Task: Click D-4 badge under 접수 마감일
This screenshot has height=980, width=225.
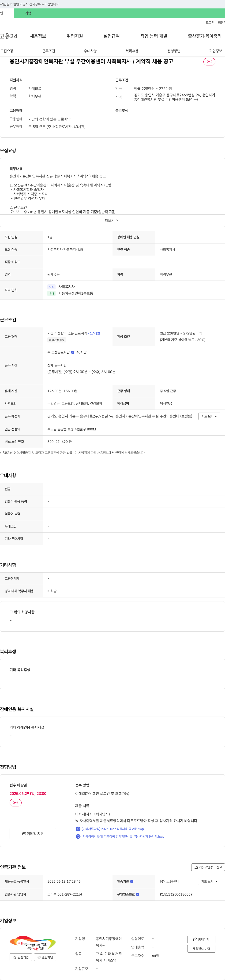Action: coord(15,803)
